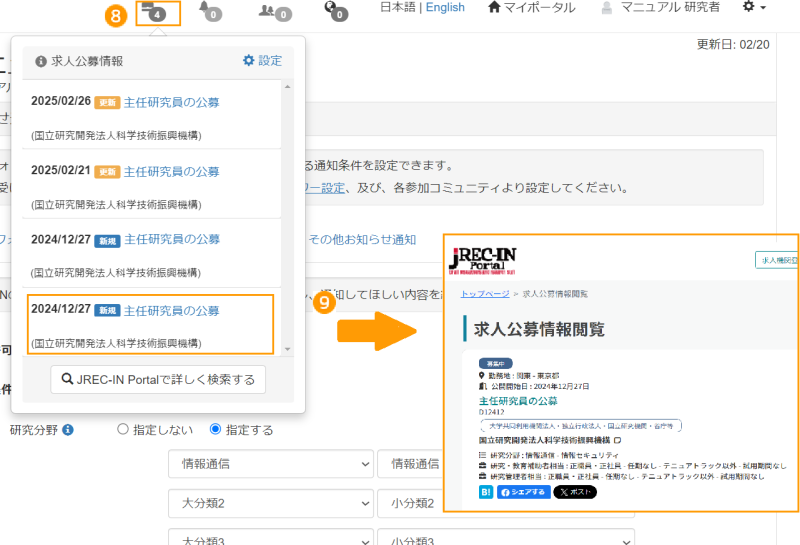Click the location pin icon near 勤務地

pyautogui.click(x=482, y=376)
